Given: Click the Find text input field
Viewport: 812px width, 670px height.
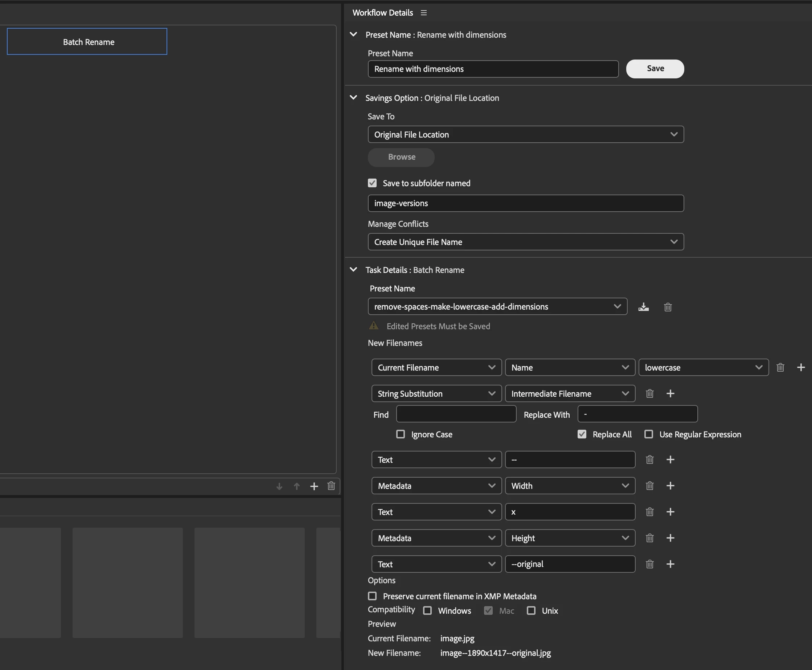Looking at the screenshot, I should pos(456,414).
